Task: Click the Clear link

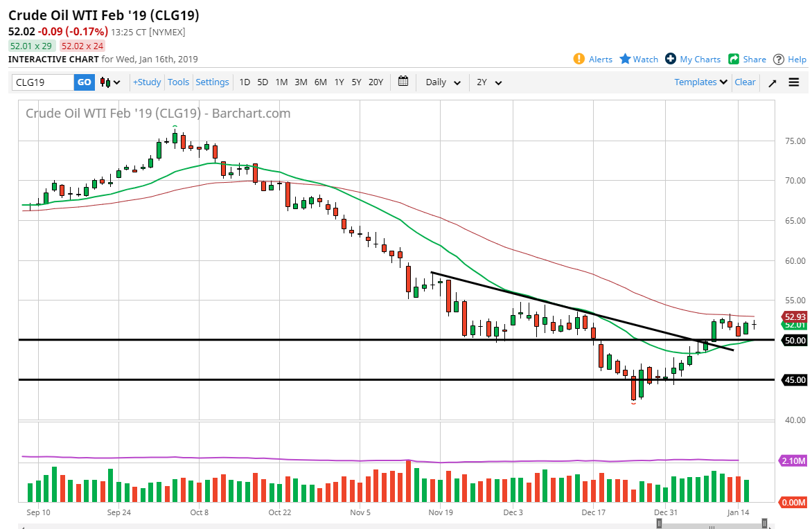Action: pos(745,82)
